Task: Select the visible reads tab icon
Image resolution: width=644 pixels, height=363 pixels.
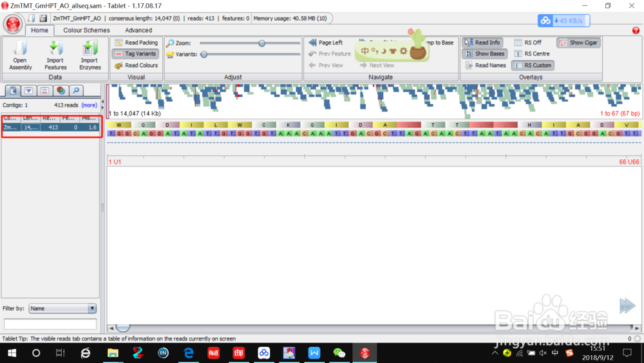Action: click(45, 91)
